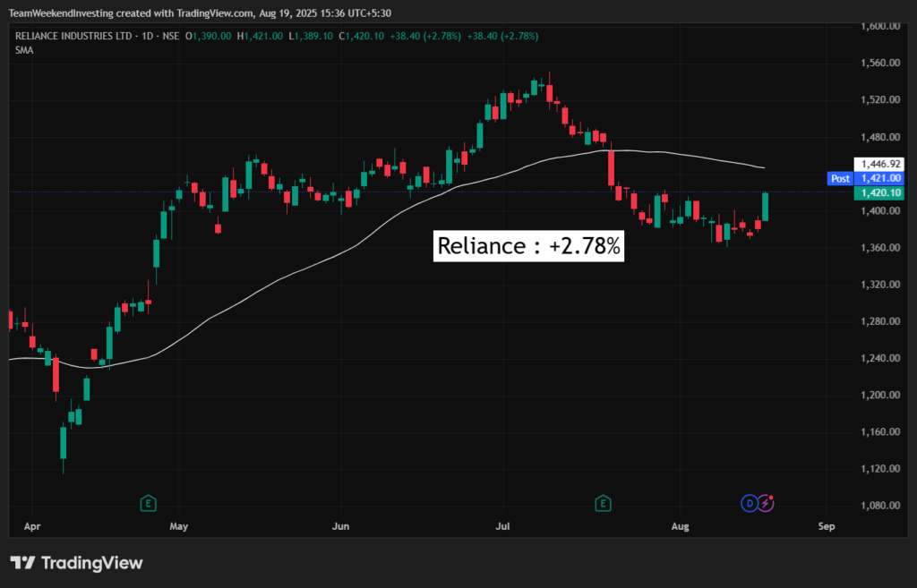
Task: Click the Aug label on time axis
Action: click(x=681, y=526)
